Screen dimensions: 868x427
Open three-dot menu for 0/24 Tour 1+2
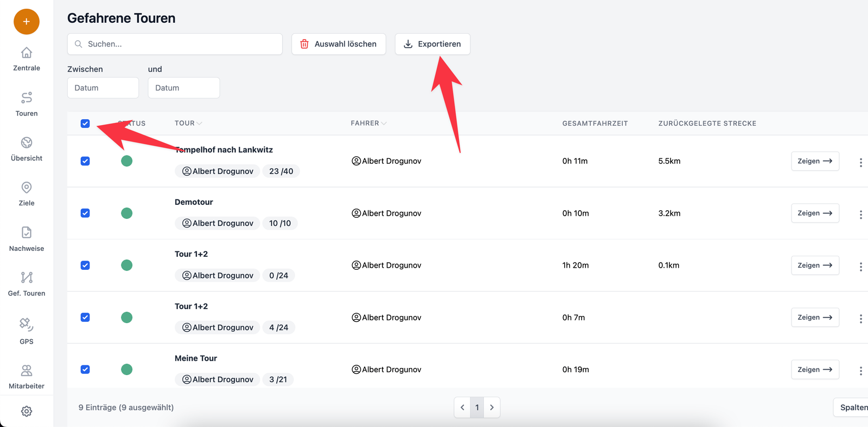(860, 267)
